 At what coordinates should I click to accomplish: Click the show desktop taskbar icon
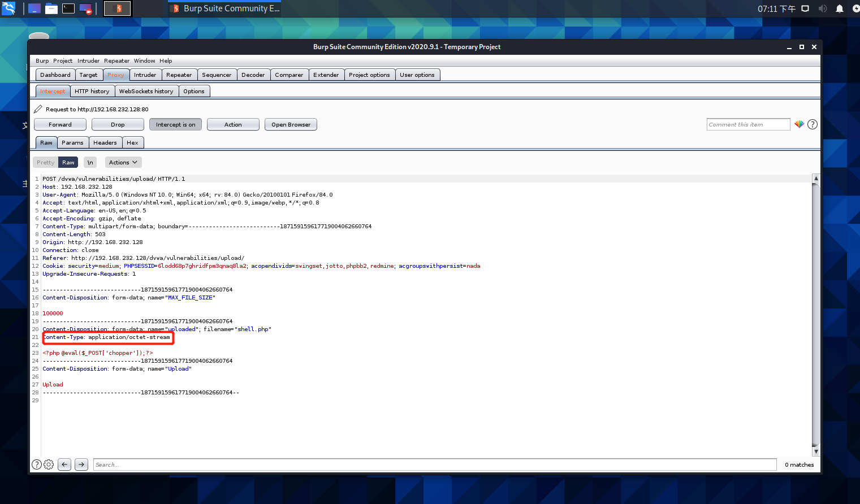coord(34,8)
